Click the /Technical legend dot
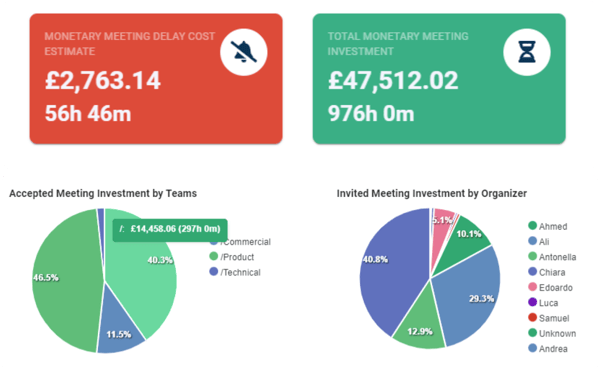The width and height of the screenshot is (600, 375). point(214,271)
